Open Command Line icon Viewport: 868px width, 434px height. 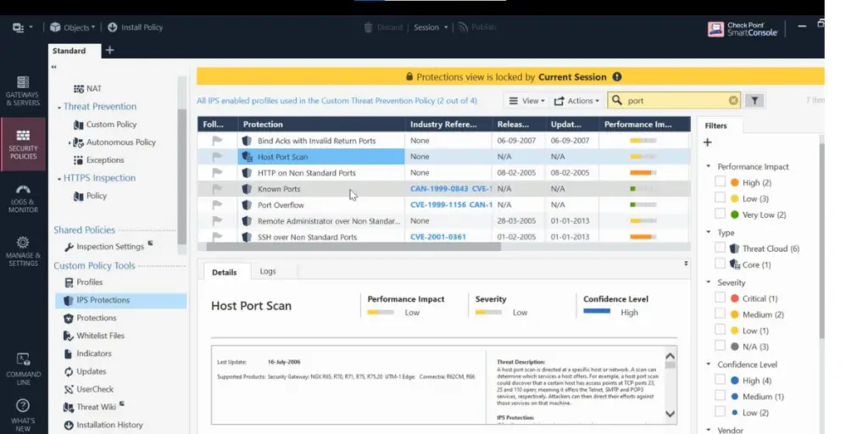pos(23,364)
